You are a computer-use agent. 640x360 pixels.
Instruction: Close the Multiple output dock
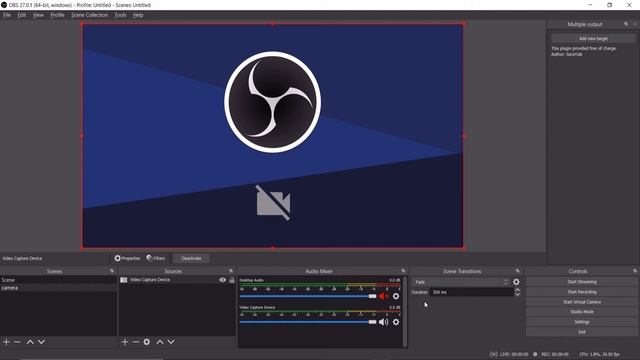(x=635, y=24)
